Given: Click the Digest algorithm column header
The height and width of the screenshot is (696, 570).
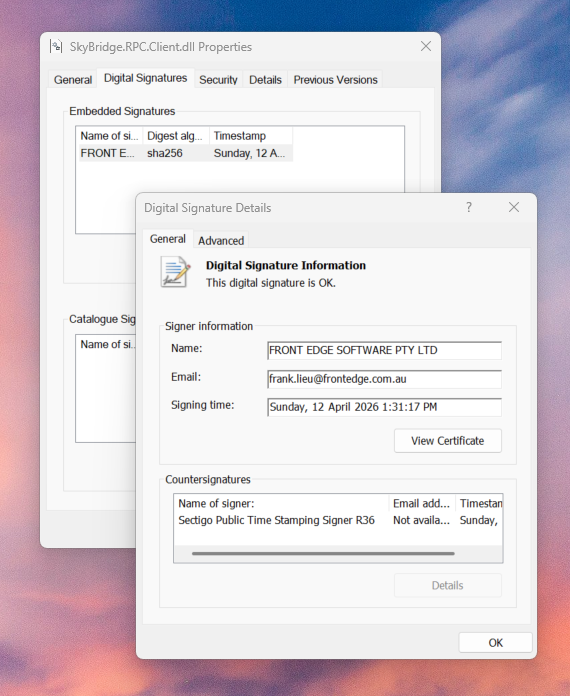Looking at the screenshot, I should pyautogui.click(x=176, y=136).
